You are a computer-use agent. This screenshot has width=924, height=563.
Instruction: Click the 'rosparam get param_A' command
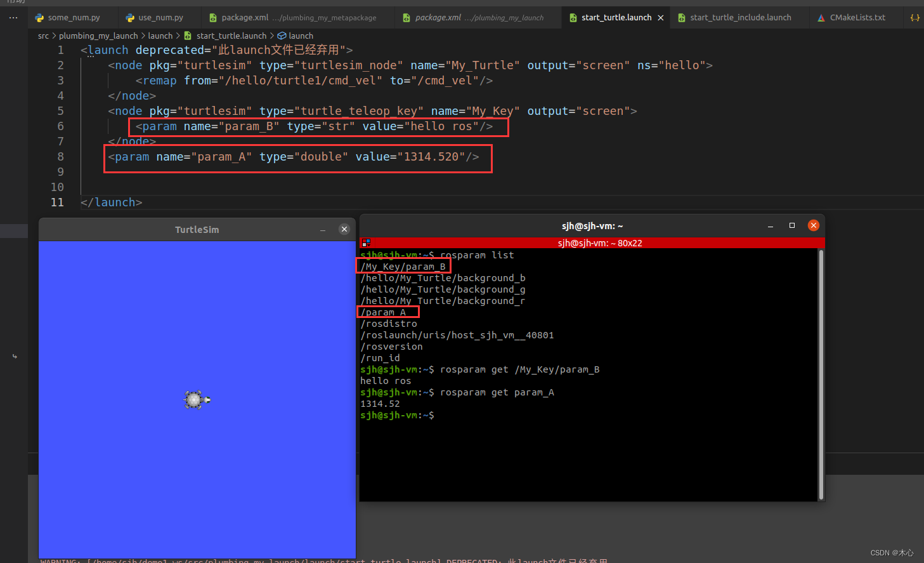[497, 392]
